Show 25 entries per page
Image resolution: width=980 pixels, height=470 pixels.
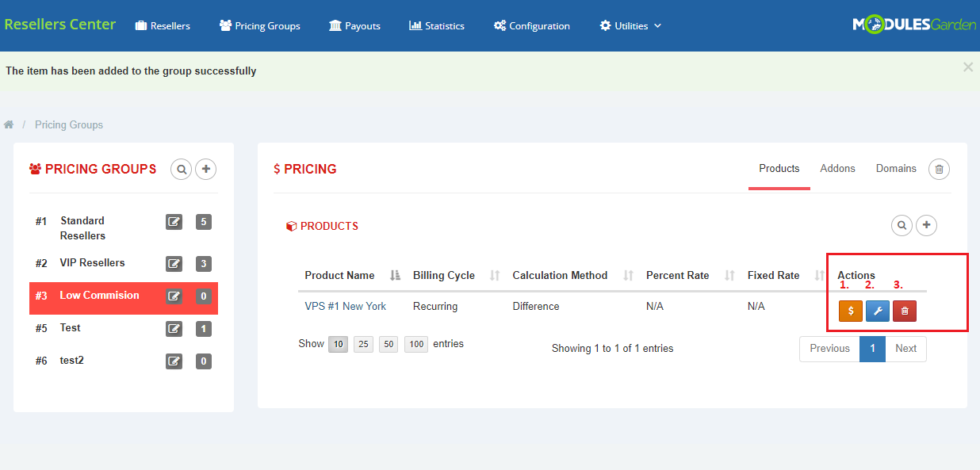pos(363,344)
